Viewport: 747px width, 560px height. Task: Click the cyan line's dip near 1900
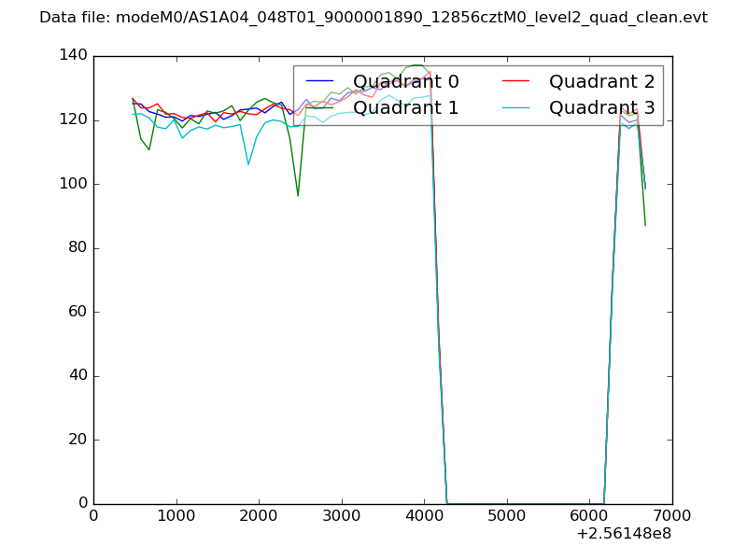pos(248,163)
